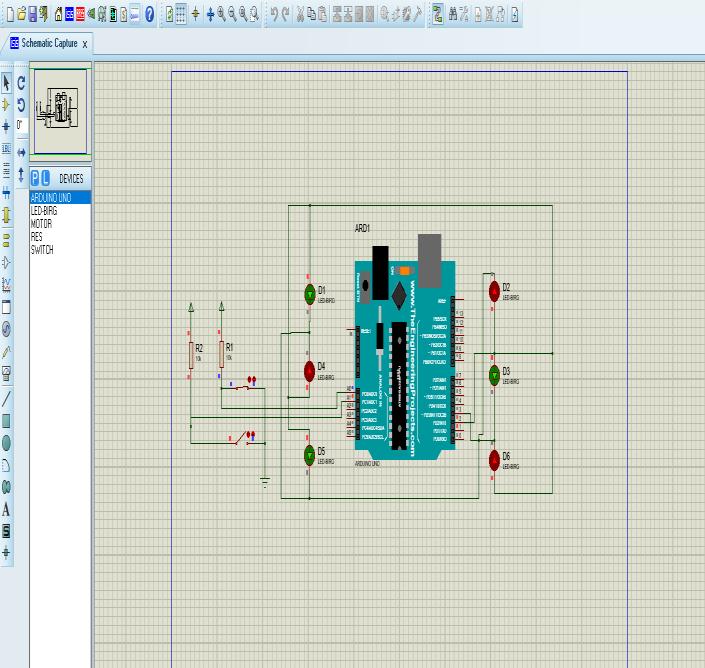Close the Schematic Capture tab
This screenshot has width=705, height=668.
[85, 44]
